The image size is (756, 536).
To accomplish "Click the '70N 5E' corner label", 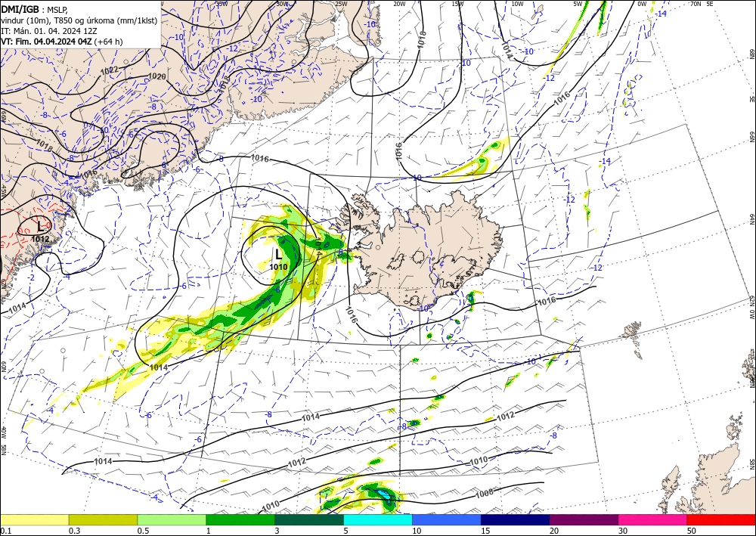I will tap(702, 4).
